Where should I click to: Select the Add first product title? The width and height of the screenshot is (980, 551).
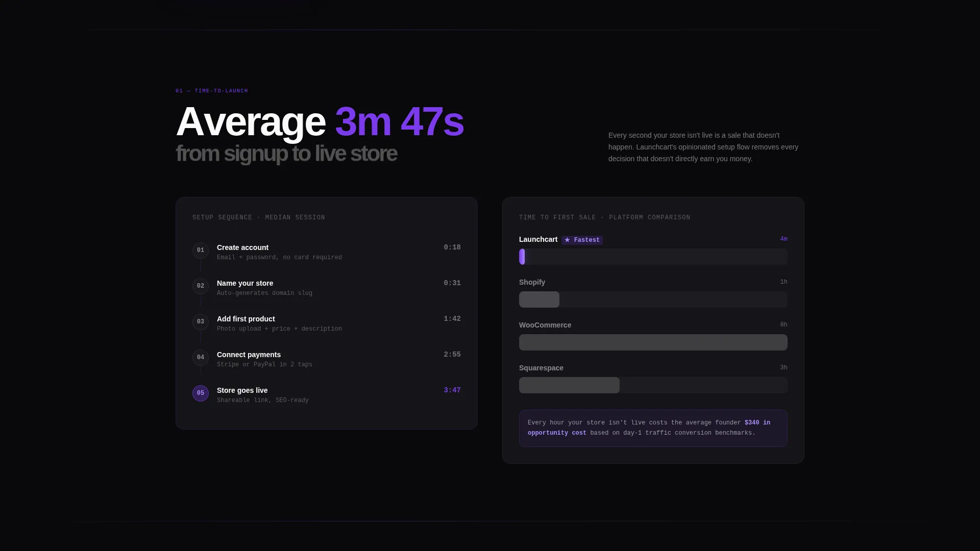tap(246, 319)
